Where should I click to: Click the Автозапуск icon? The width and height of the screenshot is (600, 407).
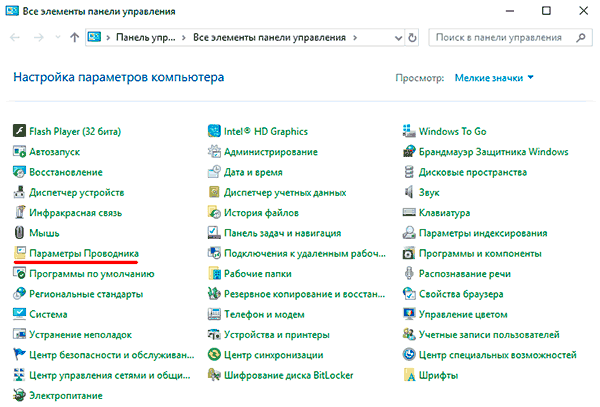pyautogui.click(x=19, y=151)
